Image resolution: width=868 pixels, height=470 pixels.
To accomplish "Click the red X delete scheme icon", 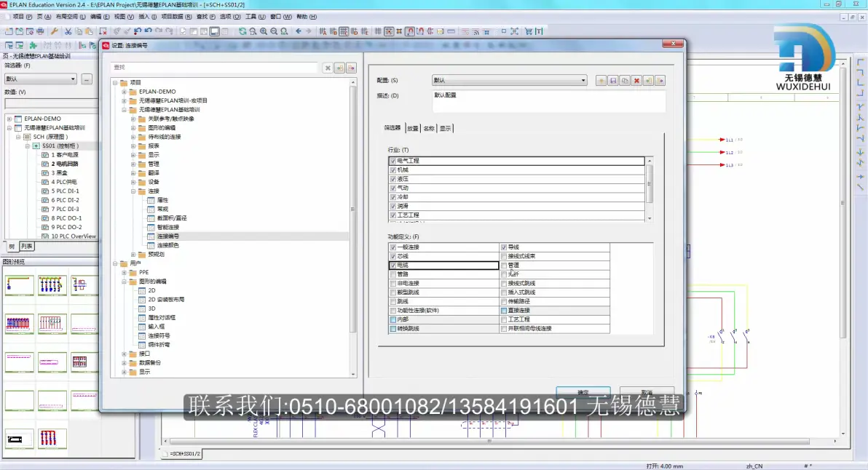I will (x=636, y=81).
